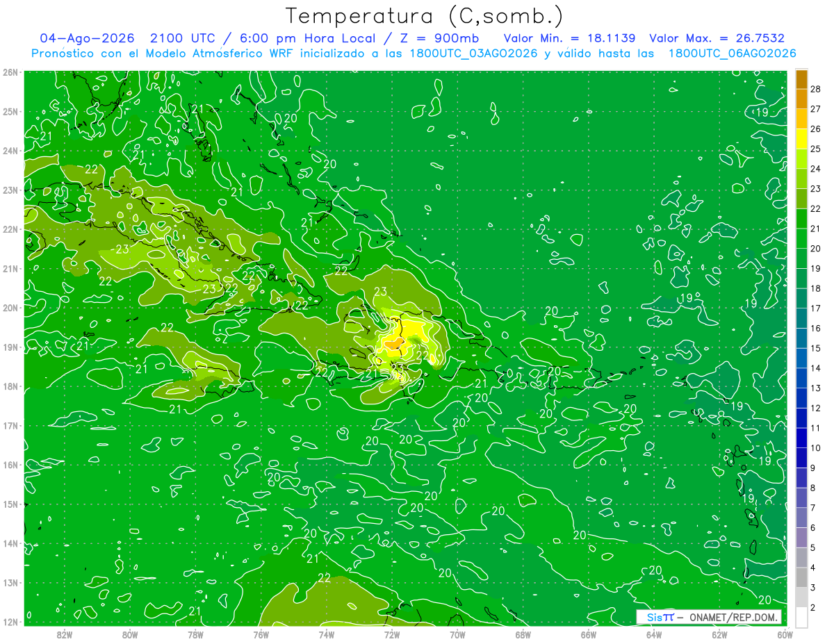Click the "2100 UTC" time text
This screenshot has height=644, width=834.
tap(183, 38)
